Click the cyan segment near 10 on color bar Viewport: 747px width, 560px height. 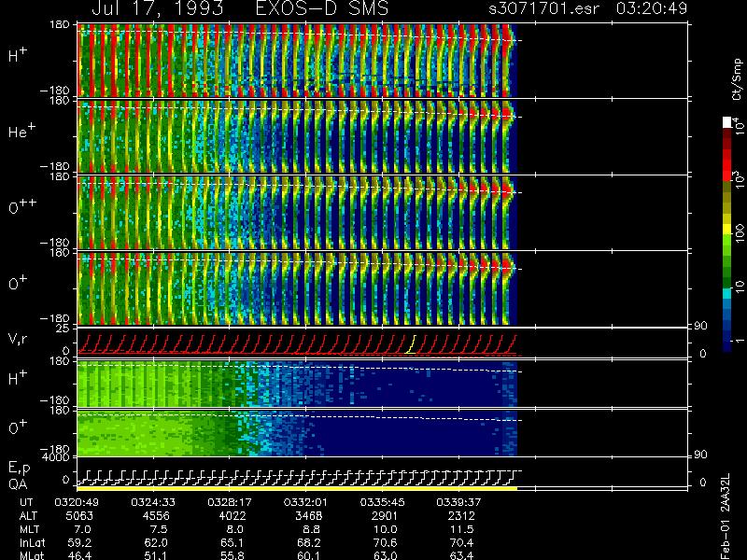(x=727, y=293)
